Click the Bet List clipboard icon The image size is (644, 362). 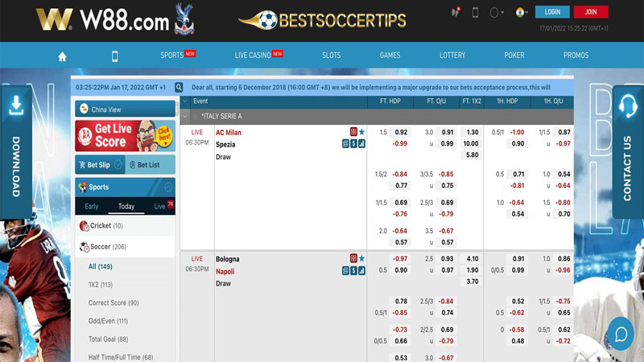tap(132, 165)
